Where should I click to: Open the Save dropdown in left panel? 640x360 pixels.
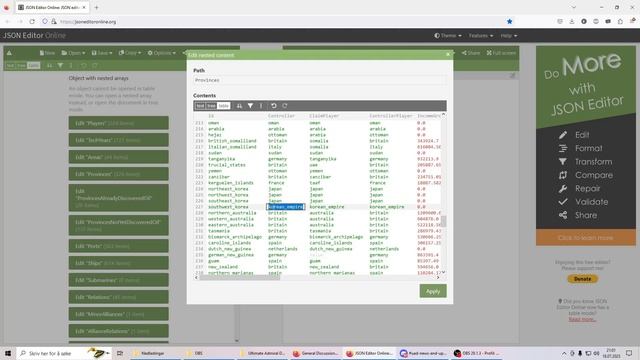click(102, 53)
